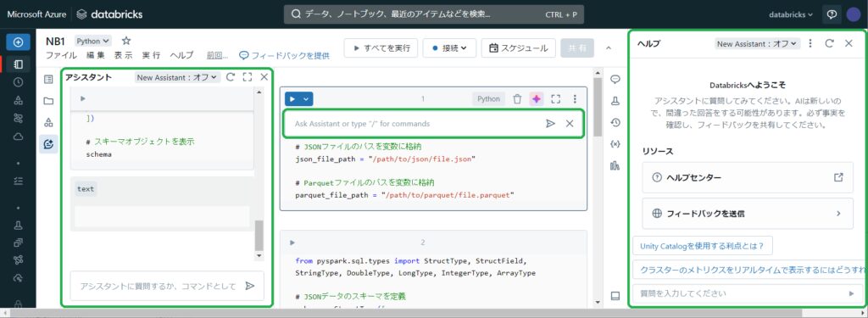868x318 pixels.
Task: Click the Help panel kebab menu icon
Action: tap(810, 43)
